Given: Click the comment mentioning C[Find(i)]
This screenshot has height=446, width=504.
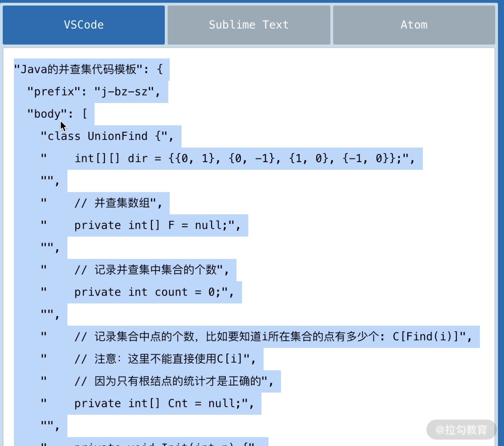Looking at the screenshot, I should [256, 337].
